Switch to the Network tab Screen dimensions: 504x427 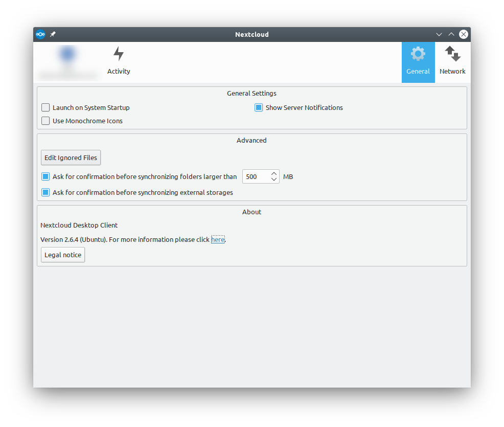click(x=452, y=62)
